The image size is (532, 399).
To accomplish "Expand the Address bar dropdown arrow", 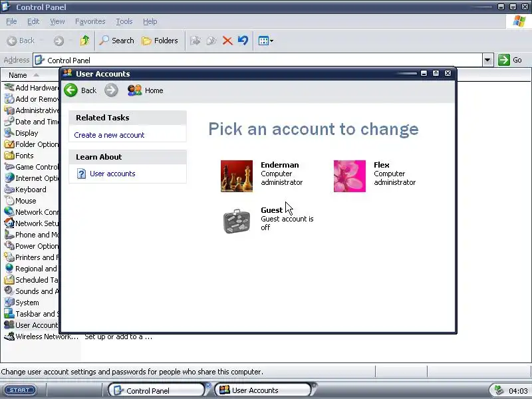I will pyautogui.click(x=487, y=60).
